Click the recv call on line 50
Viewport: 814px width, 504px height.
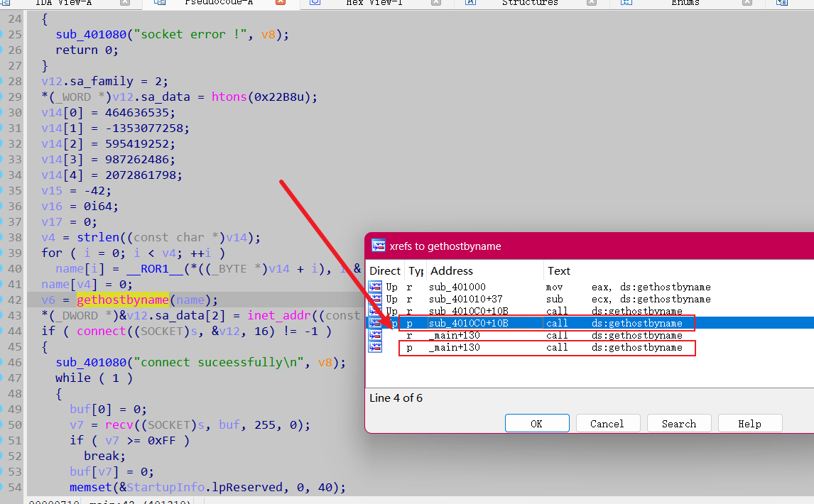[x=119, y=424]
